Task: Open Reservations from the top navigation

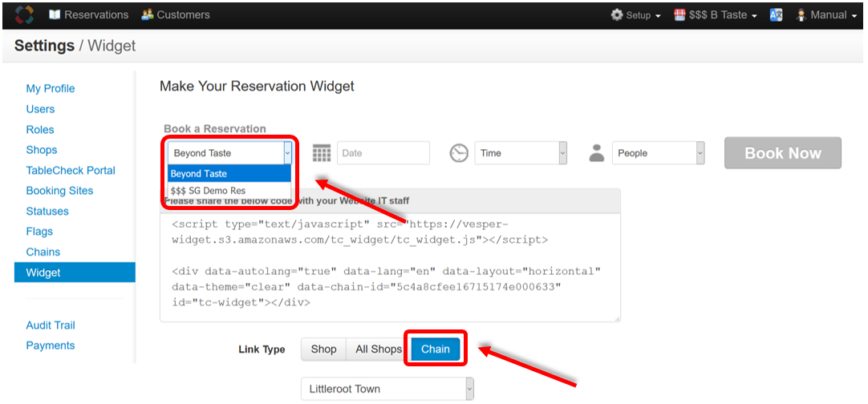Action: point(88,15)
